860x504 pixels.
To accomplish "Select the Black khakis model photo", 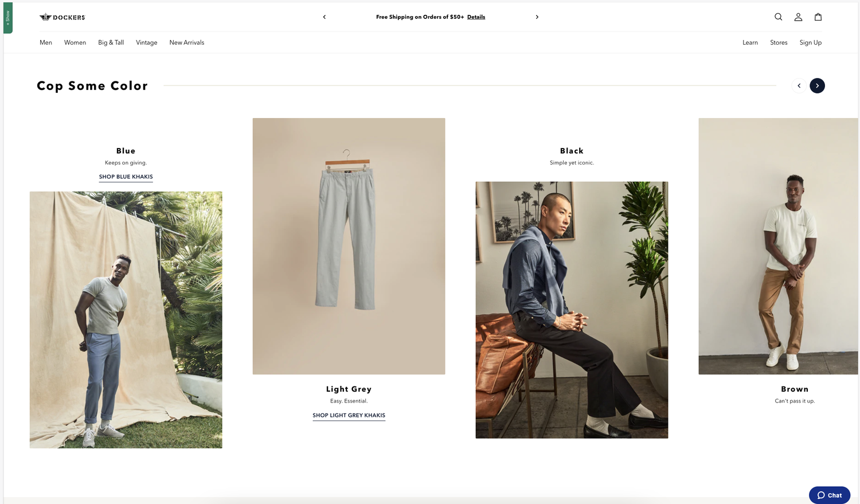I will [572, 310].
